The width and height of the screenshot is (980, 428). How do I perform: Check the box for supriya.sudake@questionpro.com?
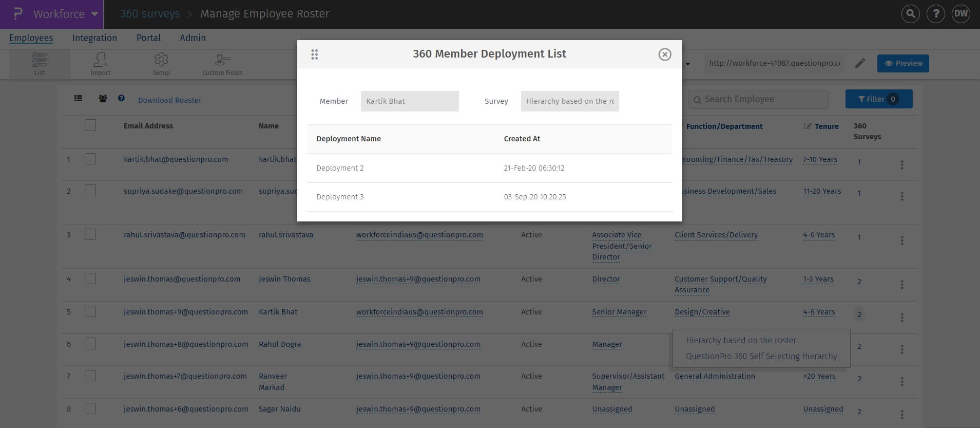pos(90,191)
